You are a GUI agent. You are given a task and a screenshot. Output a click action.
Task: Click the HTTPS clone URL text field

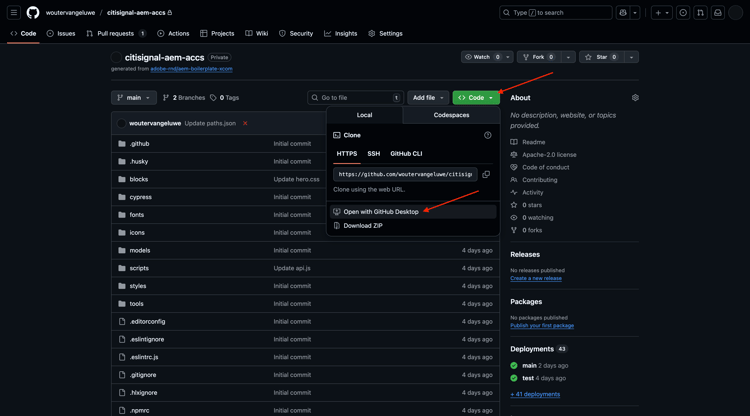[405, 175]
